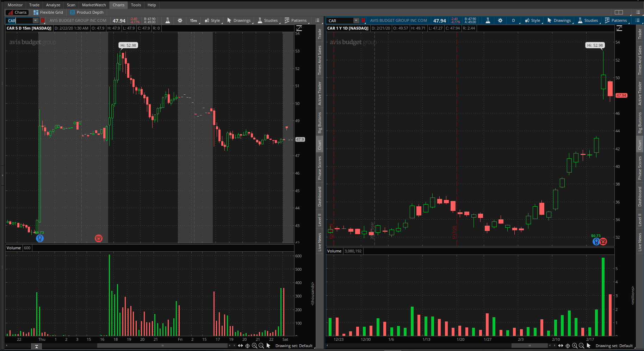Select the Charts subtab with bar icon
This screenshot has width=644, height=351.
click(17, 12)
